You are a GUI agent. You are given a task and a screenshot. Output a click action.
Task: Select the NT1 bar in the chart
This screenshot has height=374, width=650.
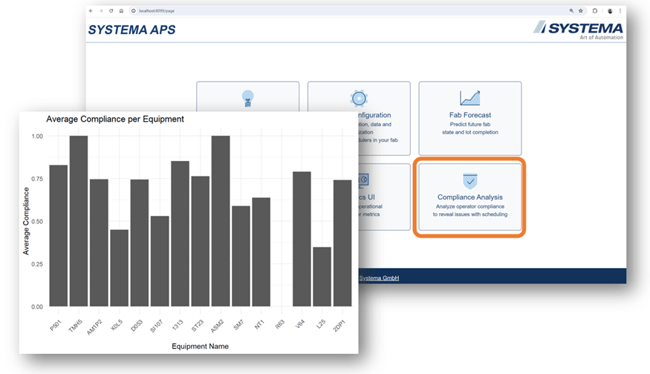[261, 252]
